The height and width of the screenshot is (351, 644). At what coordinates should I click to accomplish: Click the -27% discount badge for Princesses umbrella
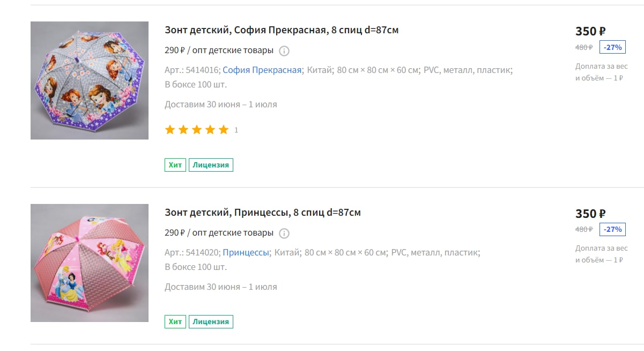coord(612,230)
